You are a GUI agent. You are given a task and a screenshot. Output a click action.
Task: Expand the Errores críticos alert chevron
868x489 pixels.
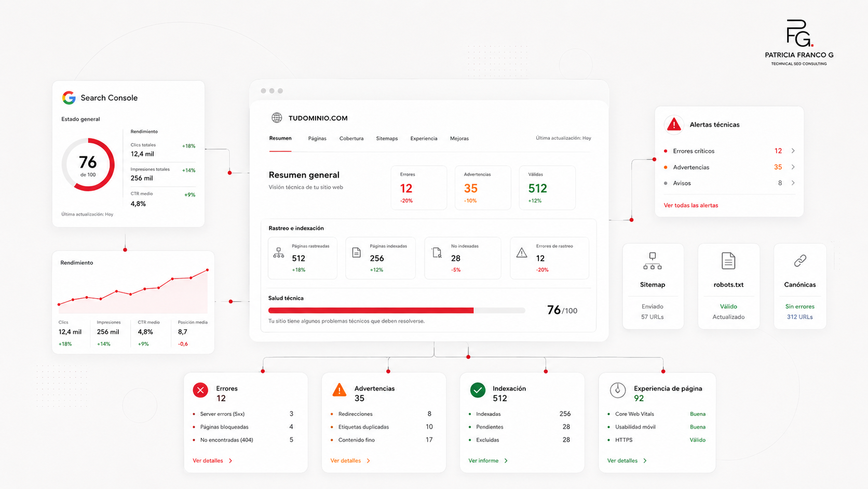(793, 151)
